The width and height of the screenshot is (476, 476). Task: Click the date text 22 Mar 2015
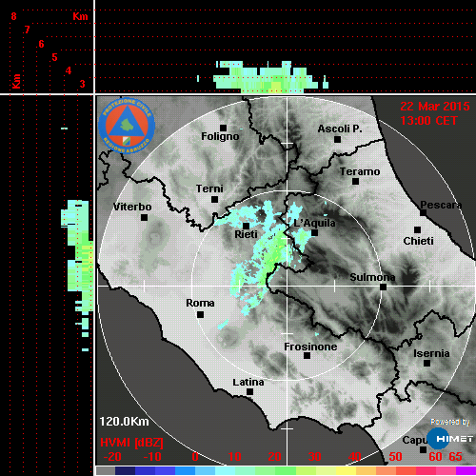(435, 107)
